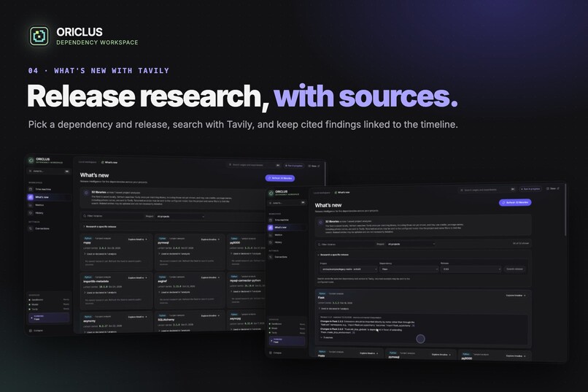Click Docs link in back window header

314,166
